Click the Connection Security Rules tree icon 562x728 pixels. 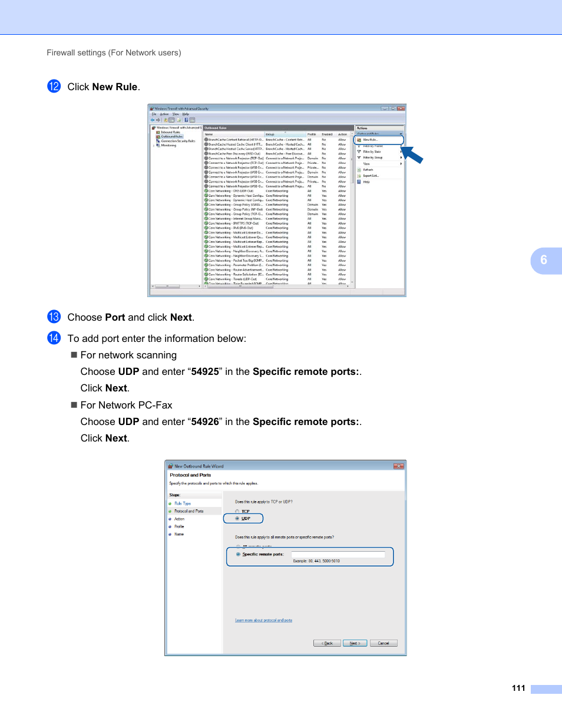pos(158,141)
